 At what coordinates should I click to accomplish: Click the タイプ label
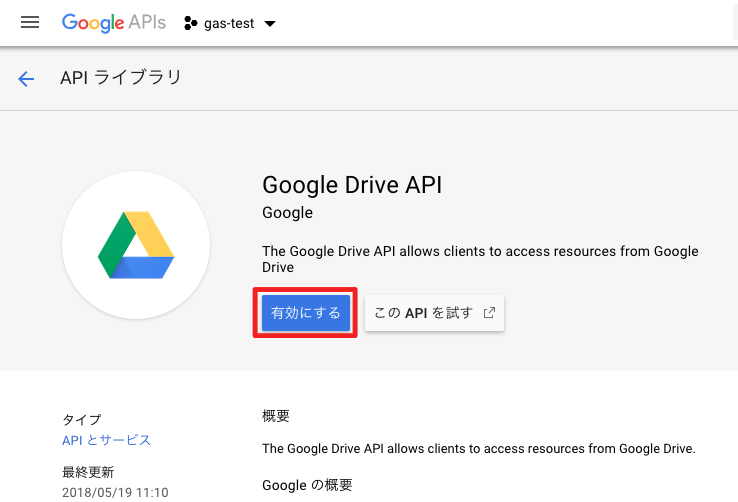(x=81, y=420)
